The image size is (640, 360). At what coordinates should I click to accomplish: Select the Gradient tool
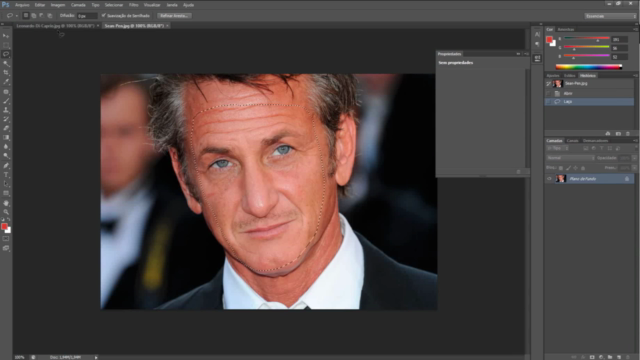(x=6, y=138)
